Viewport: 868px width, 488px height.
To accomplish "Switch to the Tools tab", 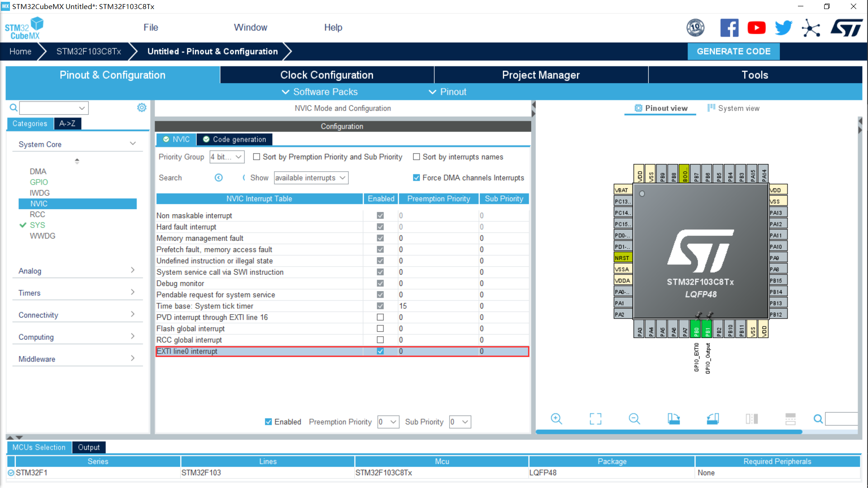I will point(755,75).
